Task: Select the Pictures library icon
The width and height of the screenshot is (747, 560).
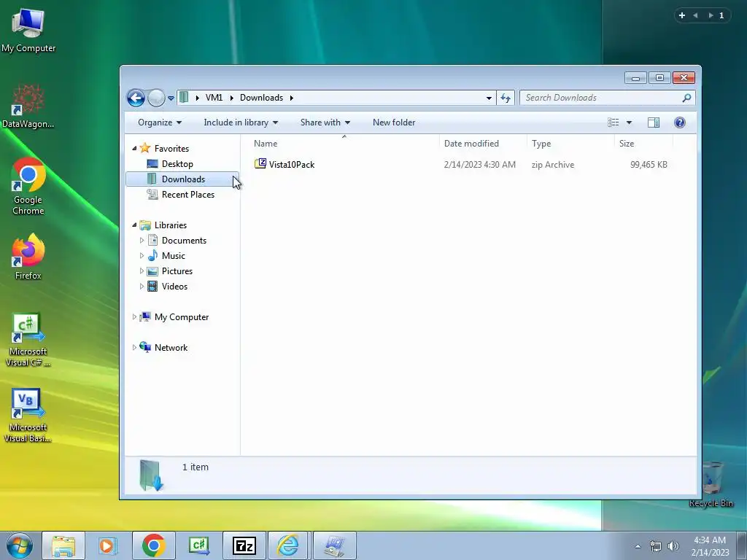Action: (152, 271)
